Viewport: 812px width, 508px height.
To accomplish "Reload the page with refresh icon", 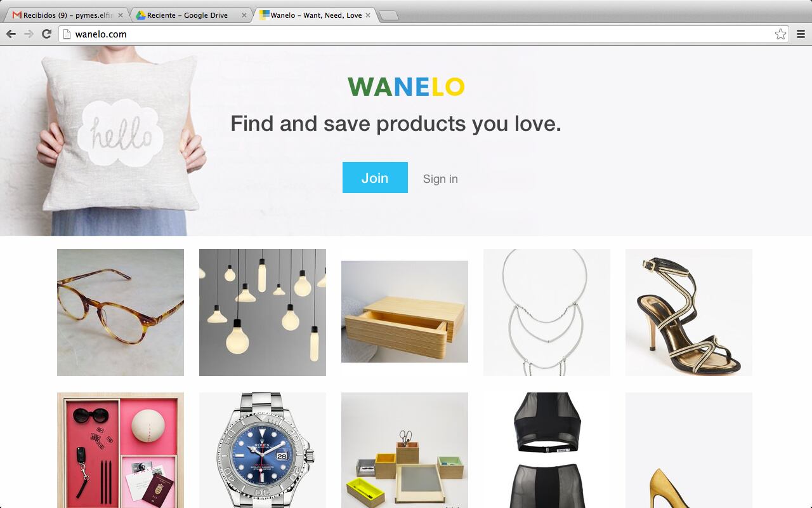I will coord(46,34).
